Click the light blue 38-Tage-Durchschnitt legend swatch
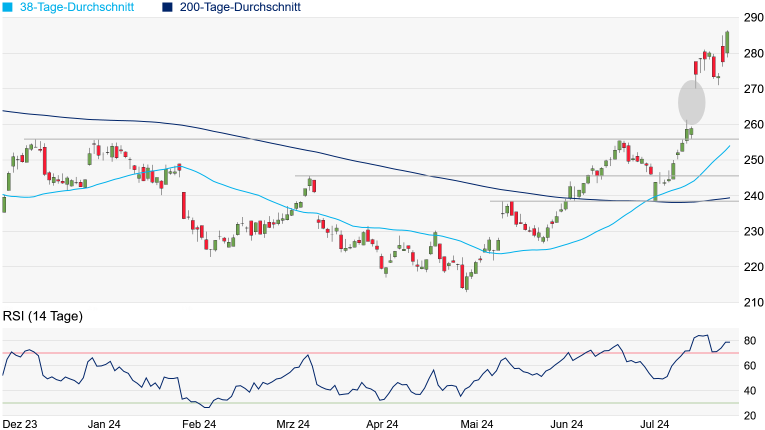The height and width of the screenshot is (430, 765). click(x=7, y=7)
